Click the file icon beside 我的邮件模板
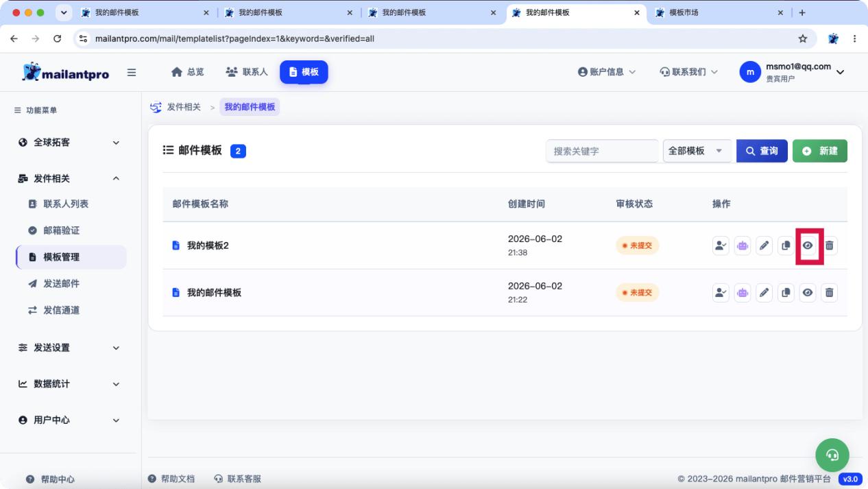 pos(176,293)
